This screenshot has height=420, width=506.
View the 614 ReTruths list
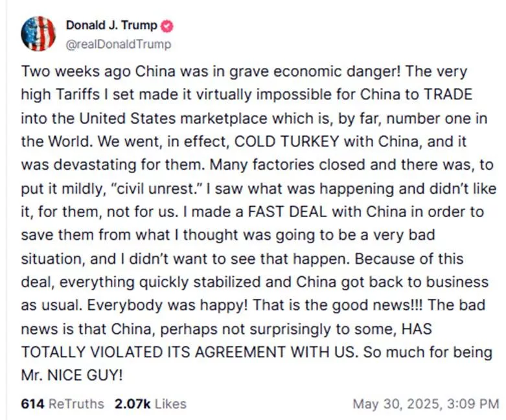click(x=62, y=404)
